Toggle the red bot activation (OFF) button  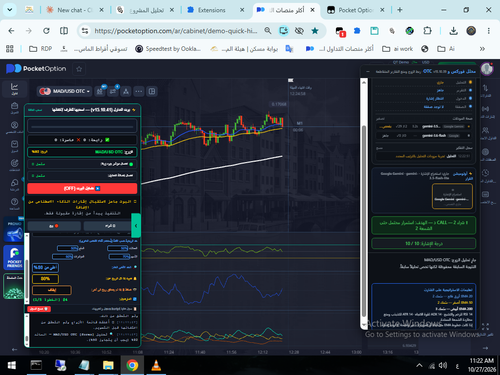(82, 188)
